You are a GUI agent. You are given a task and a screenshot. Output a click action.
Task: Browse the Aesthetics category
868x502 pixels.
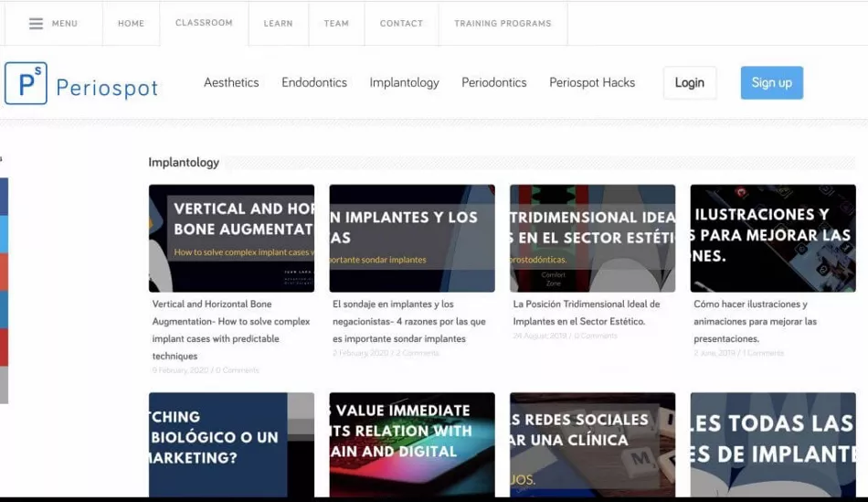pos(231,82)
